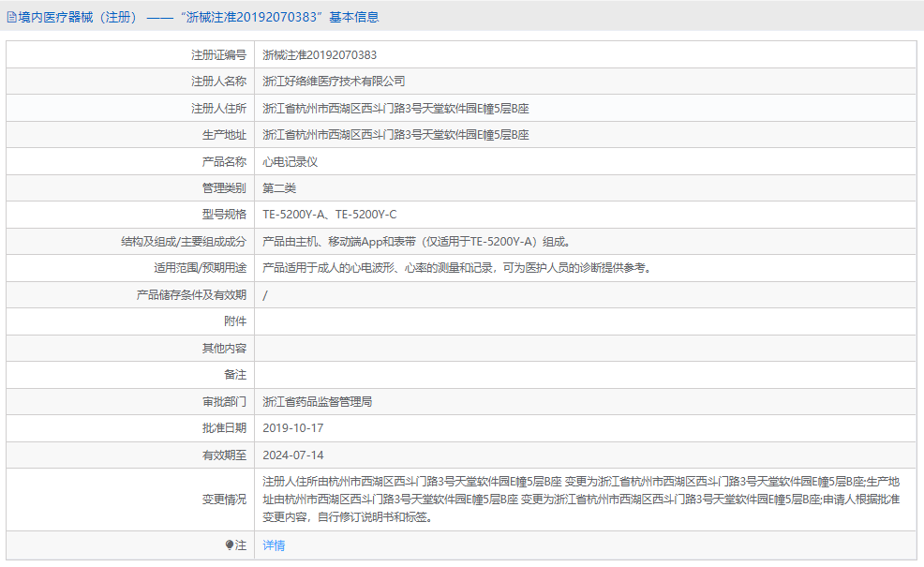Click the approving department 浙江省药品监督管理局

coord(317,402)
